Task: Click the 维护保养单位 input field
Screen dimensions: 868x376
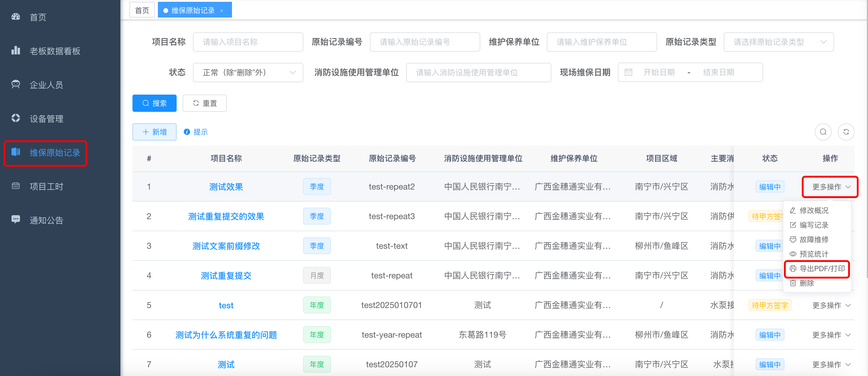Action: (x=602, y=42)
